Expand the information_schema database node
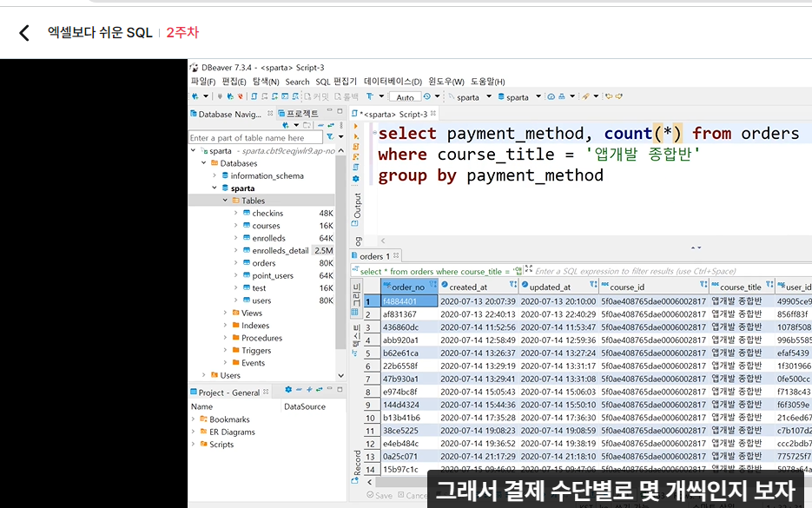This screenshot has height=508, width=812. (x=215, y=175)
